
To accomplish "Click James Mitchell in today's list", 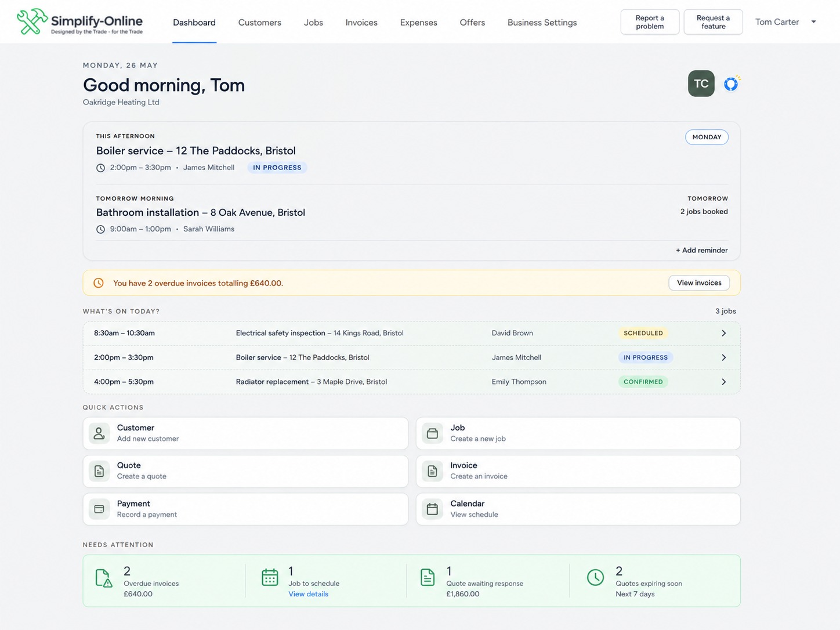I will pos(516,357).
